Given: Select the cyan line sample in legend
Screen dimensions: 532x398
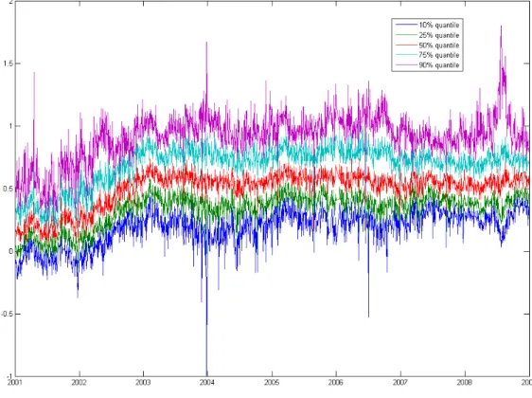Looking at the screenshot, I should pyautogui.click(x=406, y=55).
